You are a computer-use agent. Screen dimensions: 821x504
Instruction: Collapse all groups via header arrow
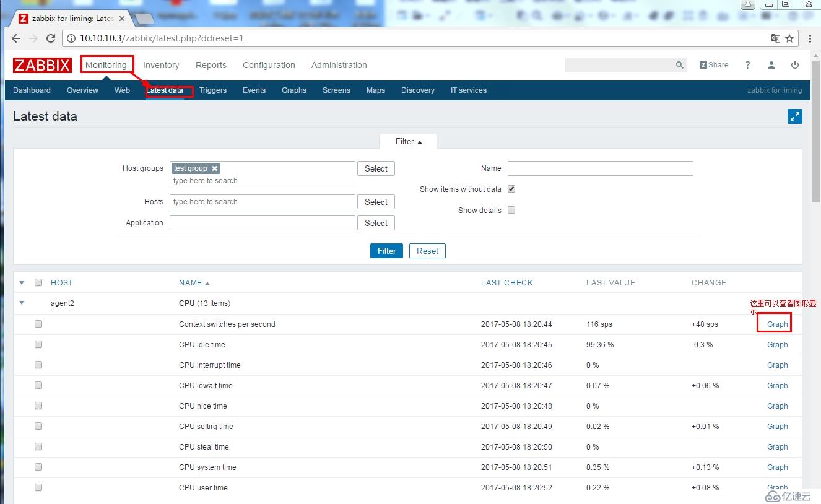22,283
